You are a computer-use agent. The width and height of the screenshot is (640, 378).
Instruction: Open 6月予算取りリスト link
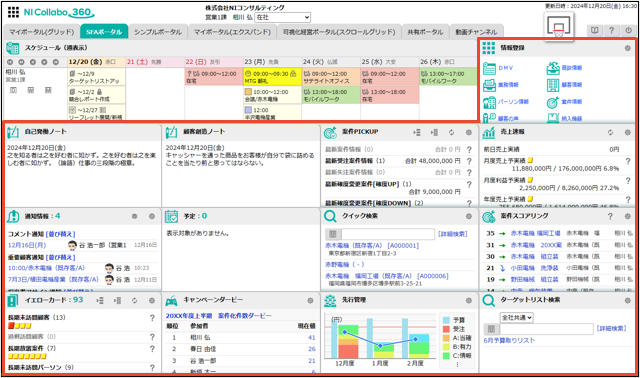(509, 340)
